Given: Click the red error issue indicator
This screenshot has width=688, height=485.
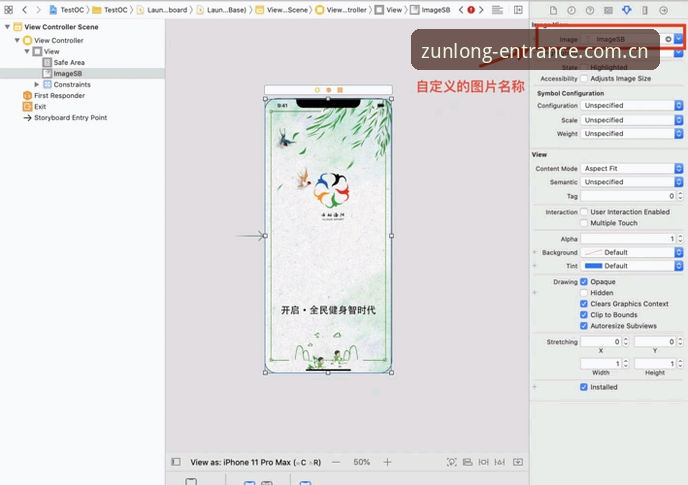Looking at the screenshot, I should [x=471, y=10].
